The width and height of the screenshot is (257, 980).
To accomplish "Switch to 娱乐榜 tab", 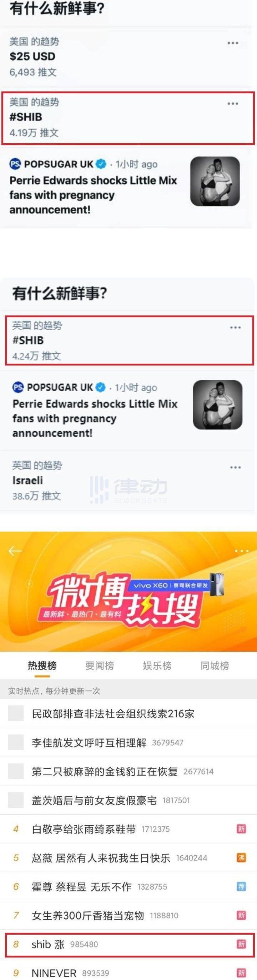I will pos(157,665).
